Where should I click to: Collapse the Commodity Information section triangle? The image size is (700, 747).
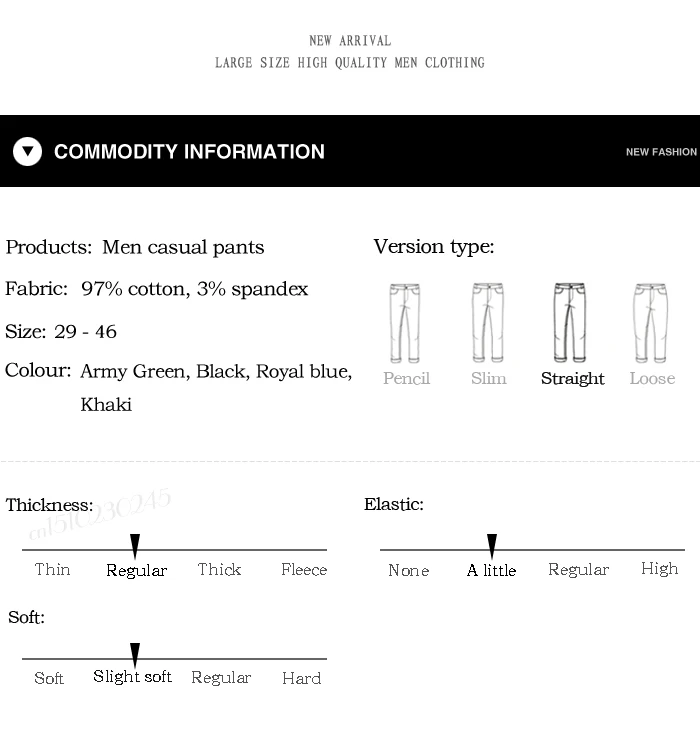click(x=28, y=151)
